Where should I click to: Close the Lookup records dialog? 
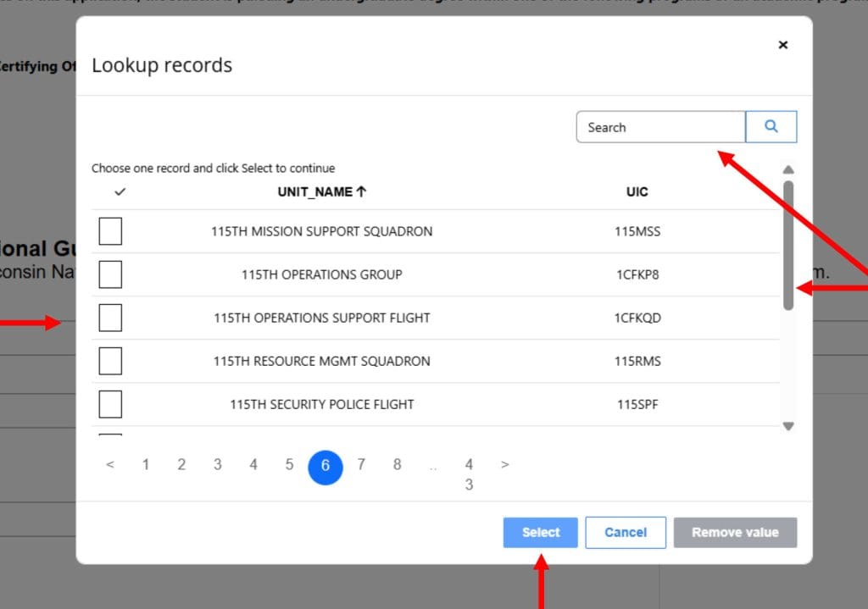pos(782,45)
